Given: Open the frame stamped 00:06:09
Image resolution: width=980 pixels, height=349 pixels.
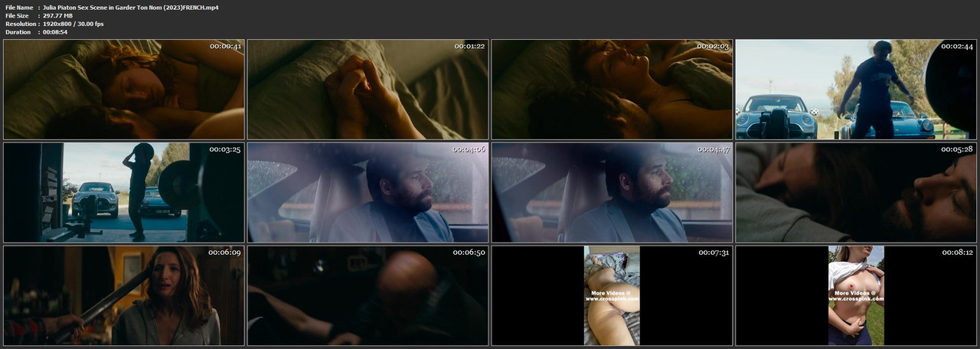Looking at the screenshot, I should [124, 295].
